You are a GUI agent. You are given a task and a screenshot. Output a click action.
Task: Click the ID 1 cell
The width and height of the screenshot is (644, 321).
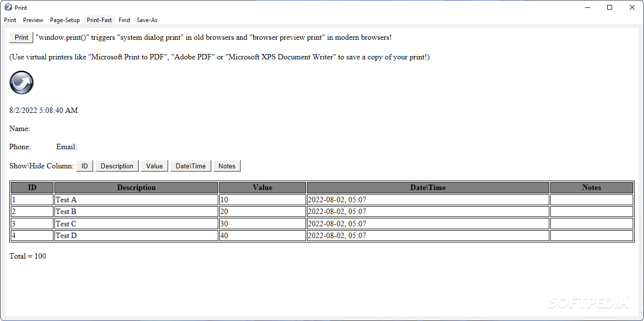(32, 200)
